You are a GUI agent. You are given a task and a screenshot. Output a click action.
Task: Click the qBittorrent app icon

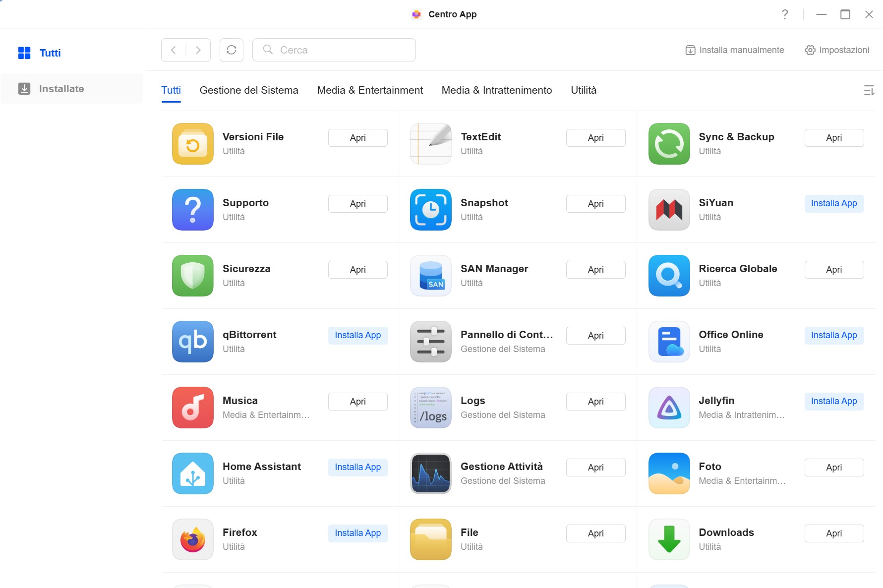pyautogui.click(x=193, y=342)
